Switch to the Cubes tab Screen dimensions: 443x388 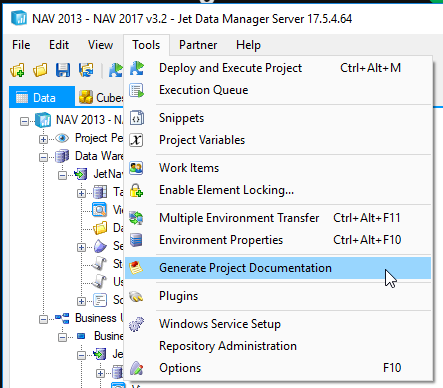(x=101, y=97)
